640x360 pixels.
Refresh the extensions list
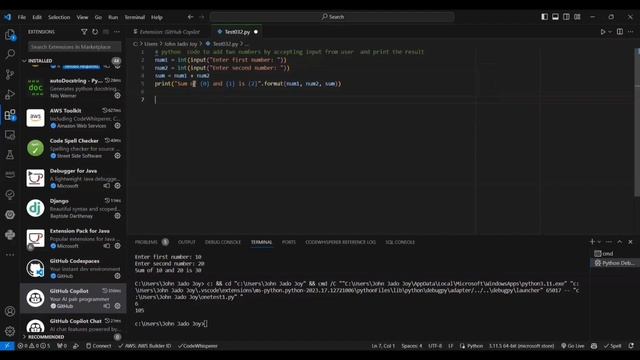click(x=95, y=32)
